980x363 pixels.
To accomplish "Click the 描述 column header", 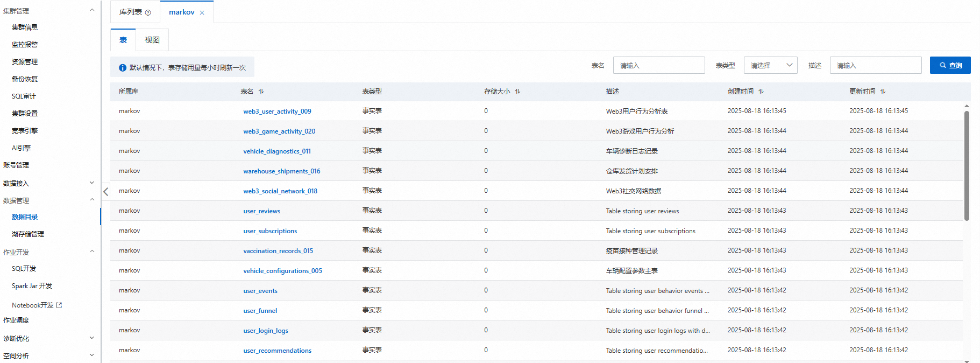I will 613,92.
